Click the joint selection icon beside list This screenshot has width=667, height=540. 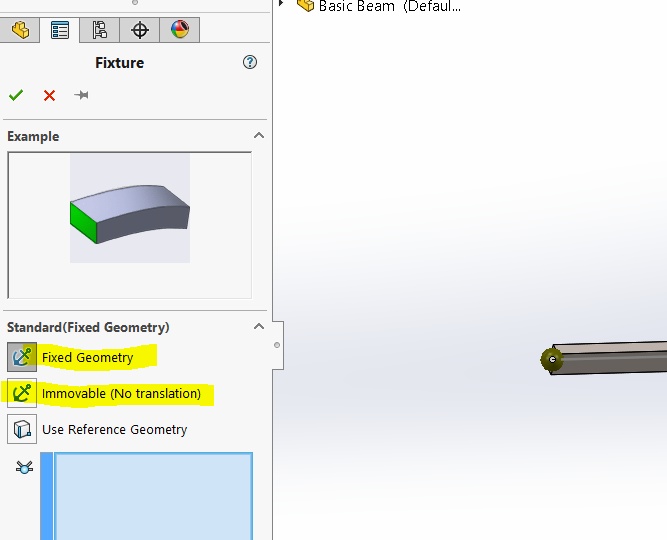[24, 467]
